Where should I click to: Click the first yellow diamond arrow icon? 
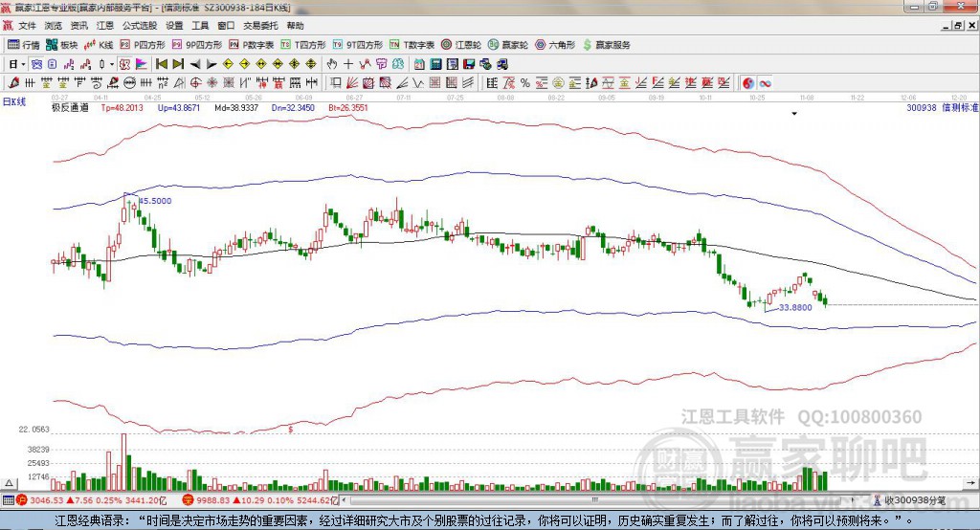[x=228, y=64]
